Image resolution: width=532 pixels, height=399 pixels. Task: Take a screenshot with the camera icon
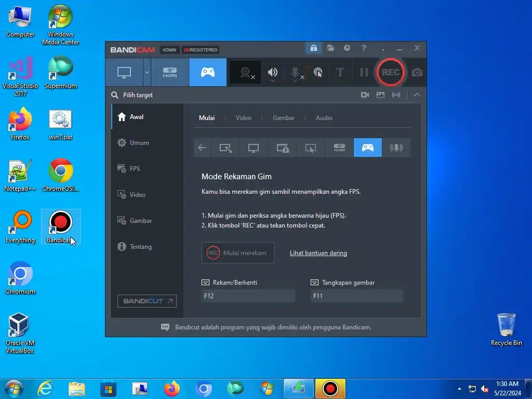tap(417, 72)
